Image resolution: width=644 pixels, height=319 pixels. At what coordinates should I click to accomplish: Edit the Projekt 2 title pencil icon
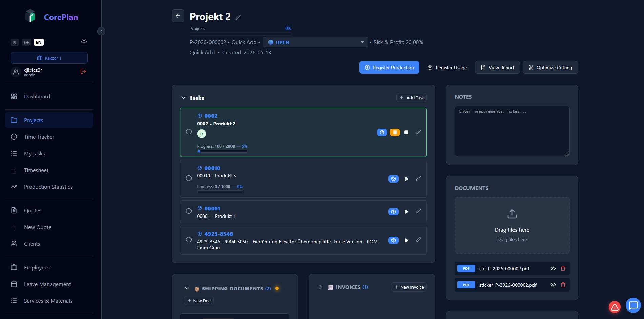pos(238,17)
